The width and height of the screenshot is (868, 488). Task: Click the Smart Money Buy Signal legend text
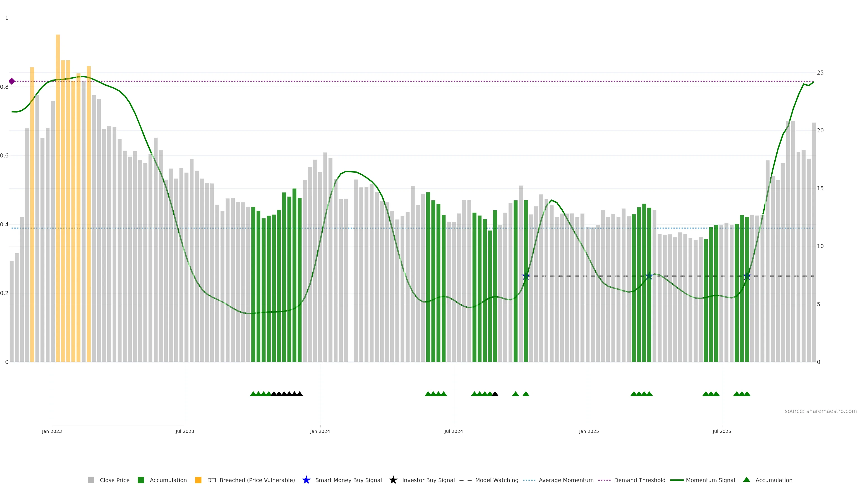point(348,480)
